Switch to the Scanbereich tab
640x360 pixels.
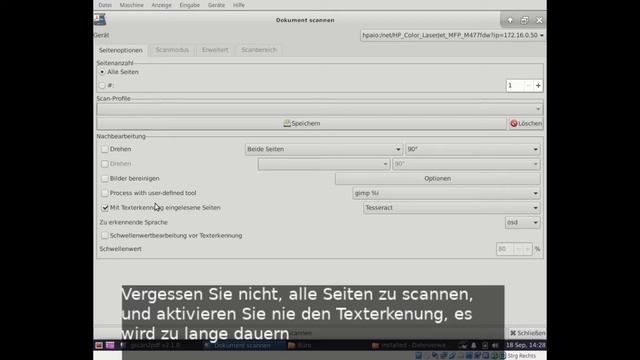259,50
